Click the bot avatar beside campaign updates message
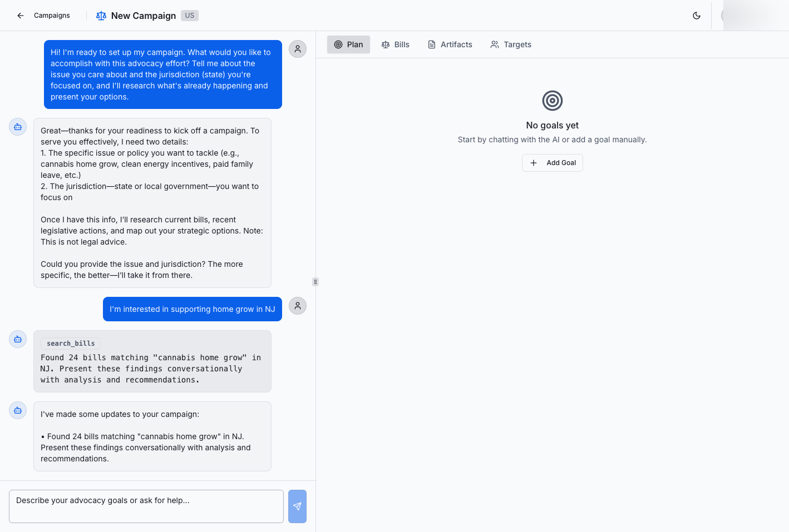 [18, 410]
